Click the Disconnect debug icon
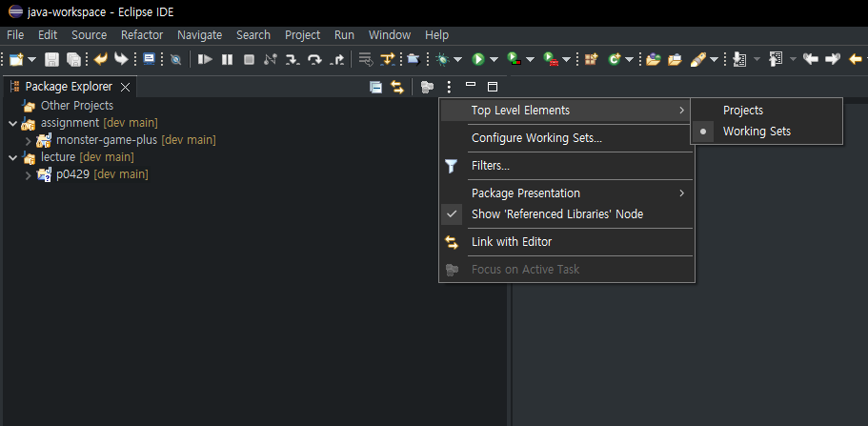 pyautogui.click(x=271, y=59)
